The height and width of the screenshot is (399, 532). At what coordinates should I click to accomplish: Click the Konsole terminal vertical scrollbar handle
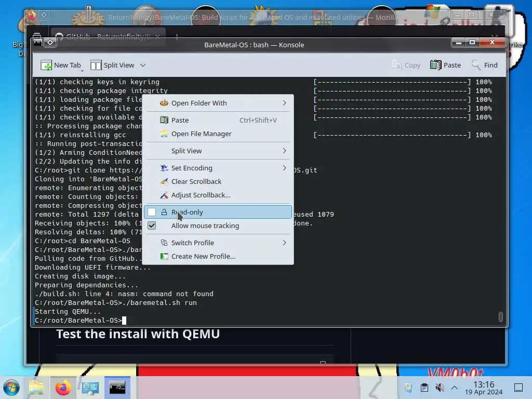click(500, 316)
